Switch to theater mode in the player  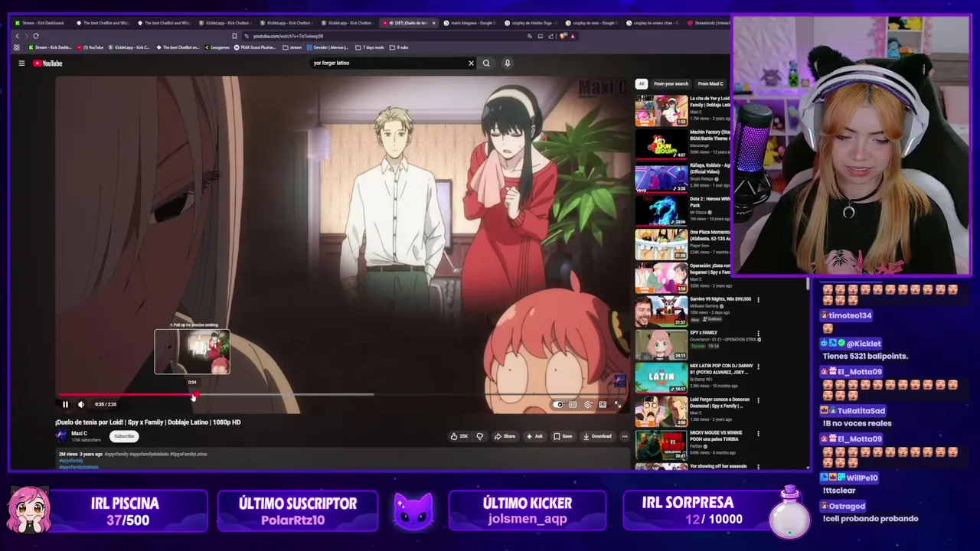click(x=603, y=404)
